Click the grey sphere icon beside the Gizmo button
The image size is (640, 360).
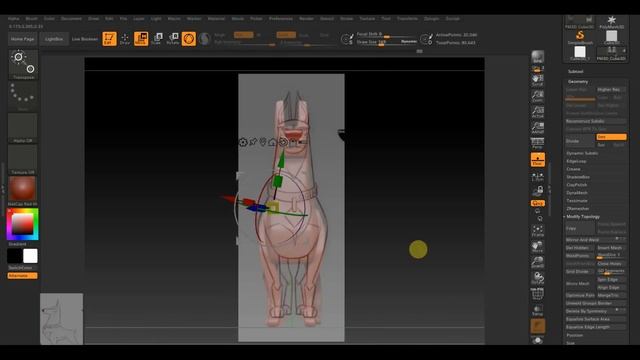click(x=204, y=38)
